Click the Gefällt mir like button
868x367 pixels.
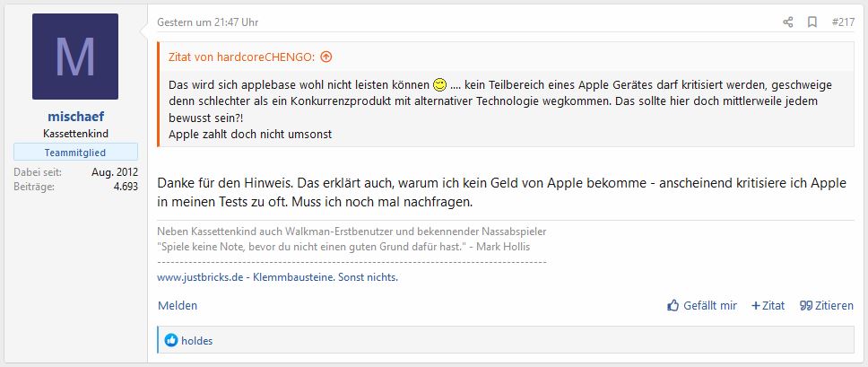[x=702, y=306]
